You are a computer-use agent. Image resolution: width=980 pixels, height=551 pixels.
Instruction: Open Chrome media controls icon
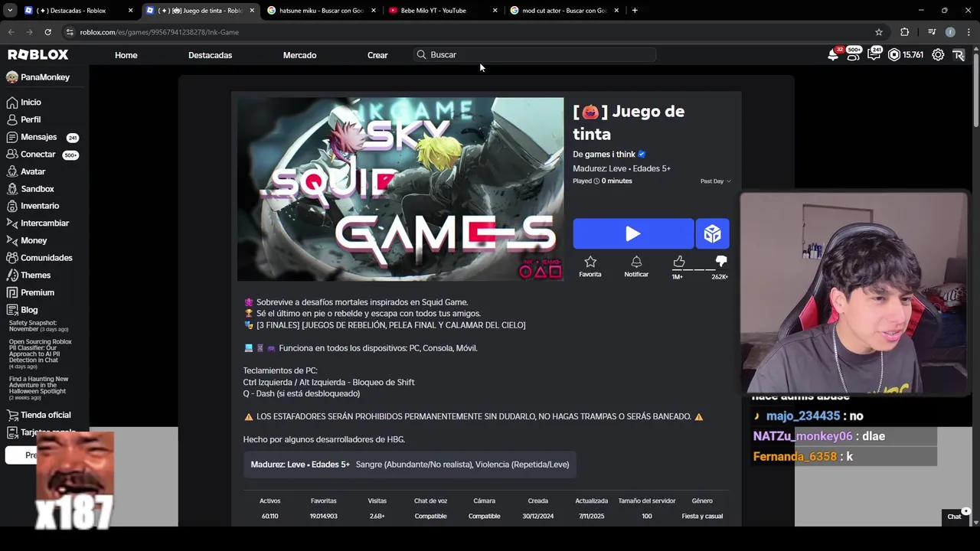(932, 32)
